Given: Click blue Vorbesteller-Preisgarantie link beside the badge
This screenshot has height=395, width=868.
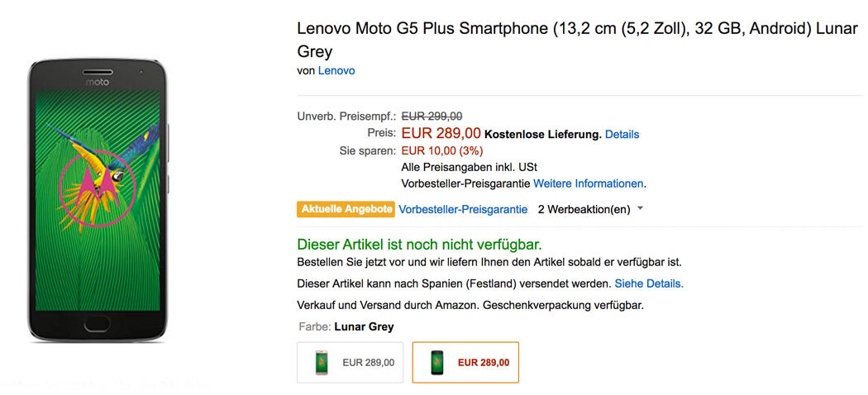Looking at the screenshot, I should (463, 209).
